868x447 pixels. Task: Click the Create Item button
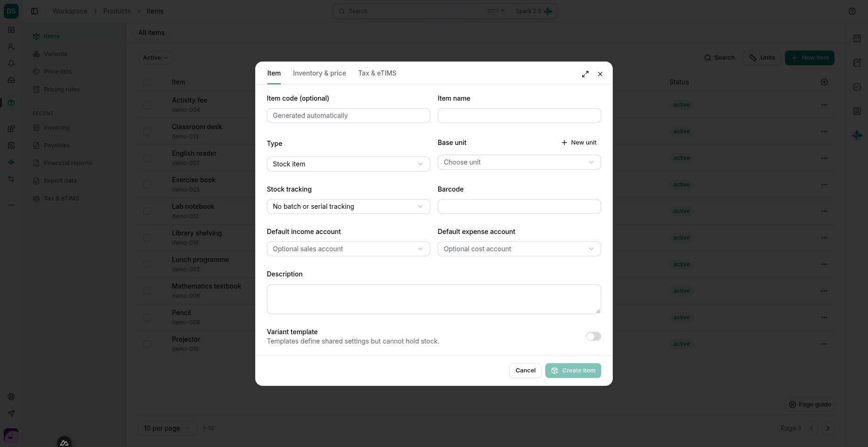tap(573, 371)
